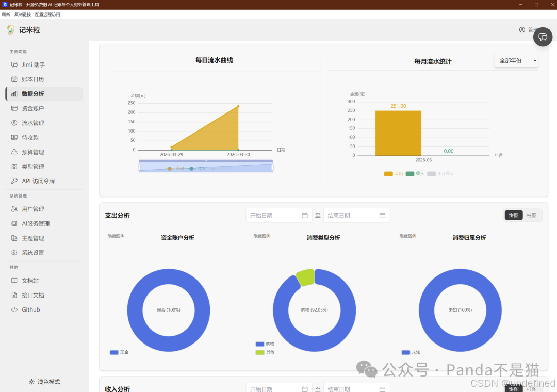Screen dimensions: 557x392
Task: Open the floating chat bubble button
Action: (x=543, y=37)
